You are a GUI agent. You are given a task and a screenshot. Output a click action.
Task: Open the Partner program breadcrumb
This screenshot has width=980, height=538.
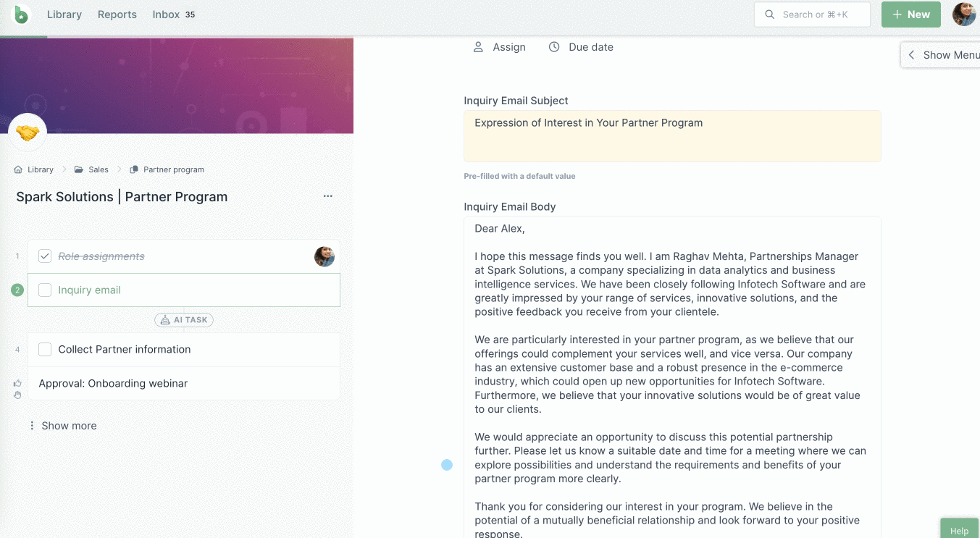click(174, 169)
